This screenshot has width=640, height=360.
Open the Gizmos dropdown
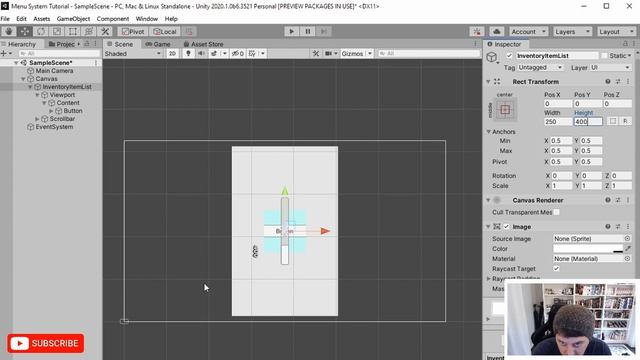(x=356, y=53)
